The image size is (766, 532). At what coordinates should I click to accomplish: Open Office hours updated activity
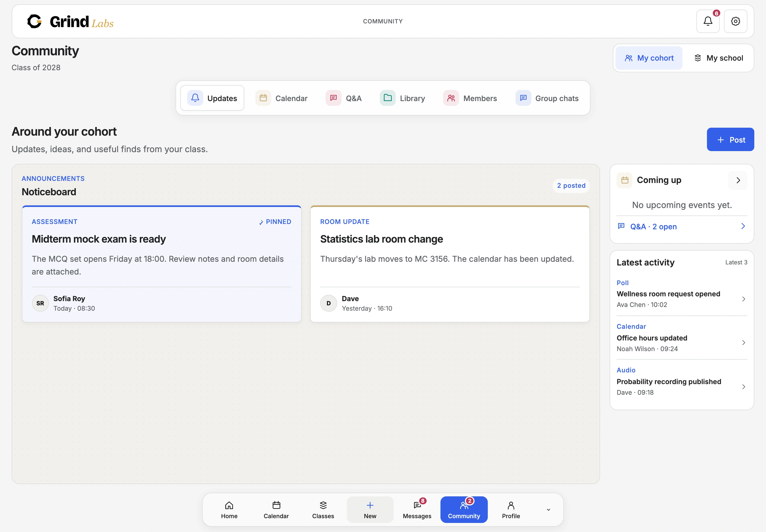pyautogui.click(x=682, y=338)
